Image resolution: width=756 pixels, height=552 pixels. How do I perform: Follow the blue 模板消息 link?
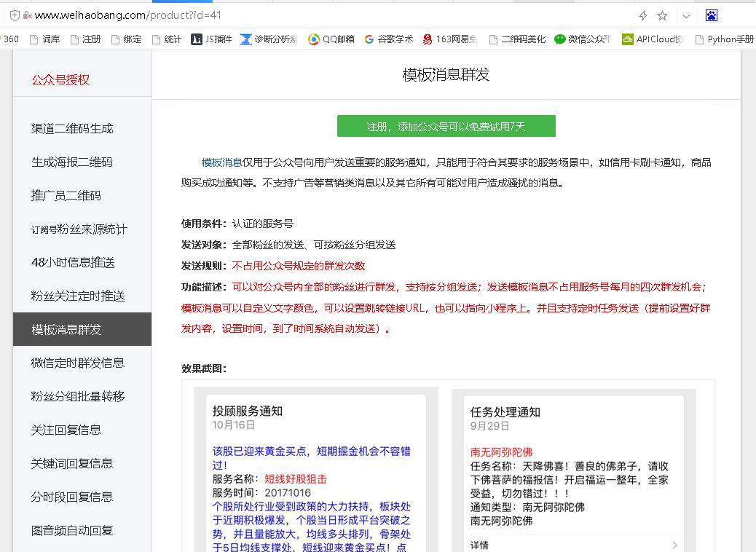pyautogui.click(x=222, y=162)
